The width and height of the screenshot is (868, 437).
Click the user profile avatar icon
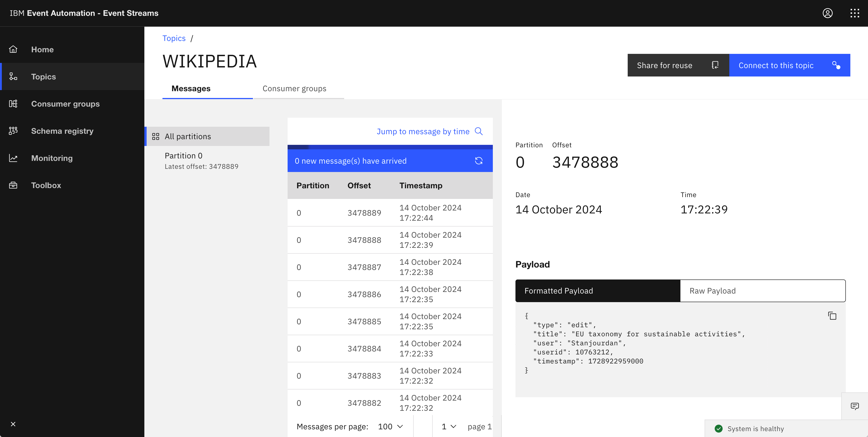click(827, 13)
